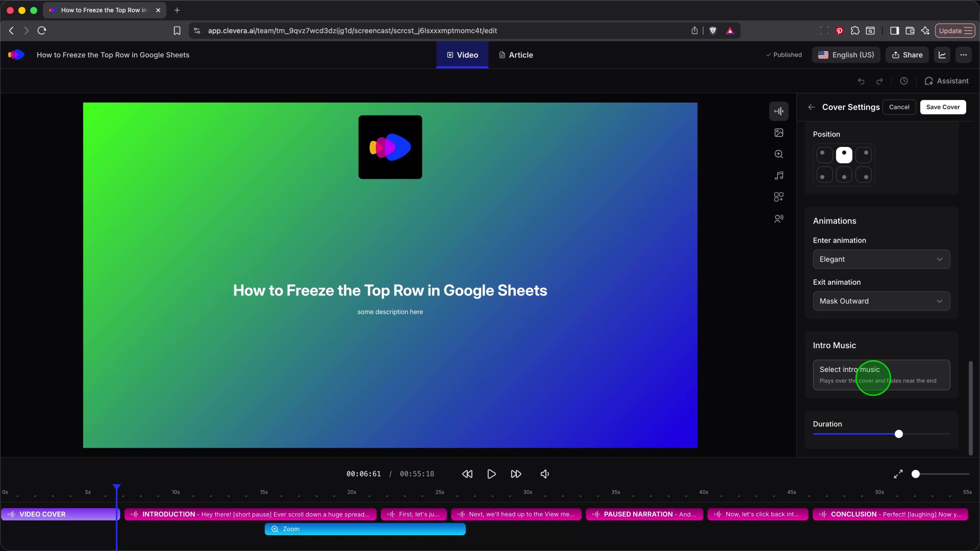Open the image media sidebar icon
The width and height of the screenshot is (980, 551).
(779, 133)
